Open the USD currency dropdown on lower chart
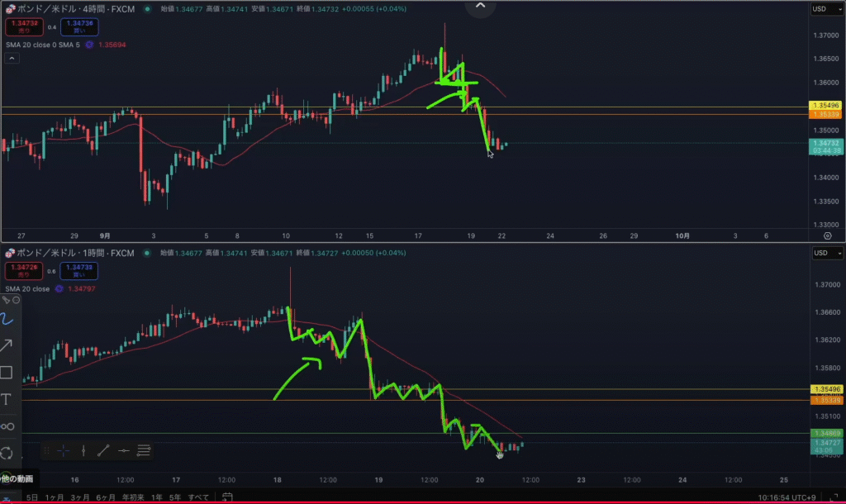This screenshot has width=846, height=504. click(824, 253)
